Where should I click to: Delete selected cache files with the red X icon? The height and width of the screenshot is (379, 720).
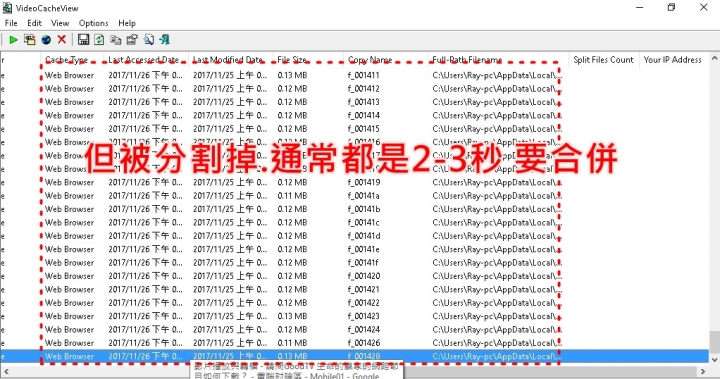(x=62, y=40)
